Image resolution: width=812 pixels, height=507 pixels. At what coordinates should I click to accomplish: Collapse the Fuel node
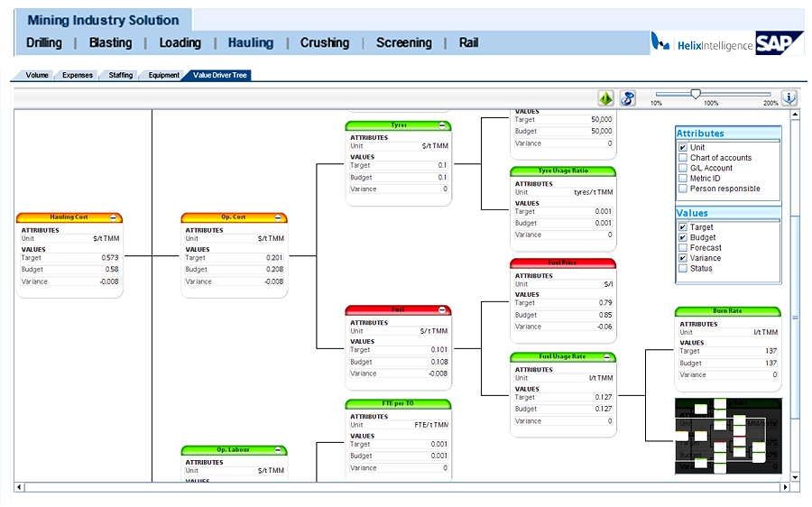tap(442, 309)
